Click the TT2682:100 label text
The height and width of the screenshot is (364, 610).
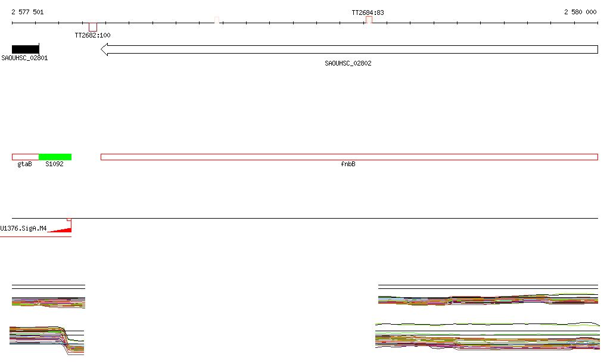click(x=92, y=35)
